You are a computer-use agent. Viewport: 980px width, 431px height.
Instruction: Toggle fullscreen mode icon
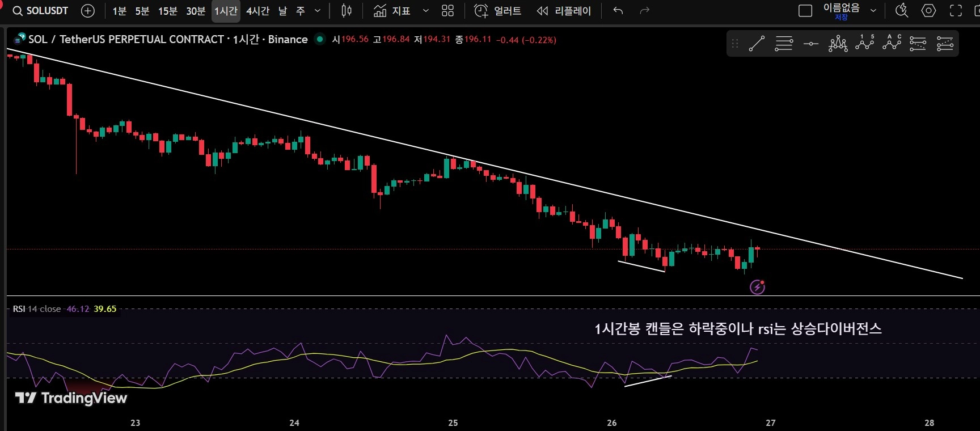click(956, 11)
